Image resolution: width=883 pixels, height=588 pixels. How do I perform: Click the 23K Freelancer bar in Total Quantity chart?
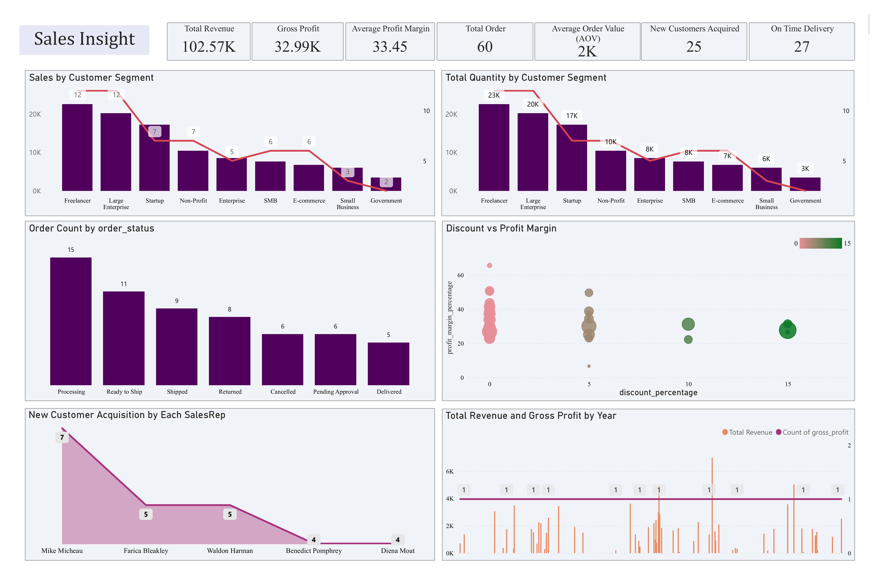pos(494,147)
